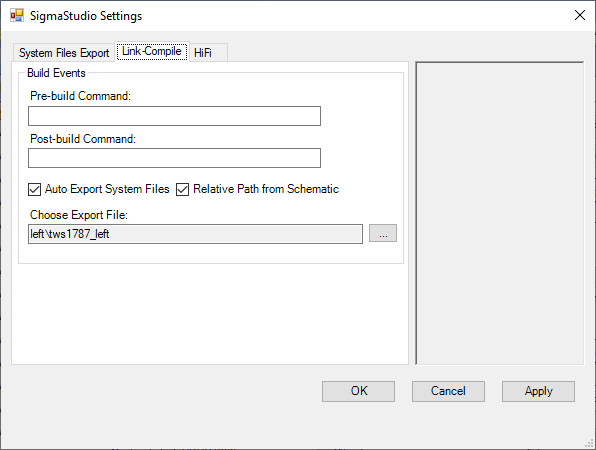Click the empty preview panel on the right
This screenshot has width=596, height=450.
(499, 213)
